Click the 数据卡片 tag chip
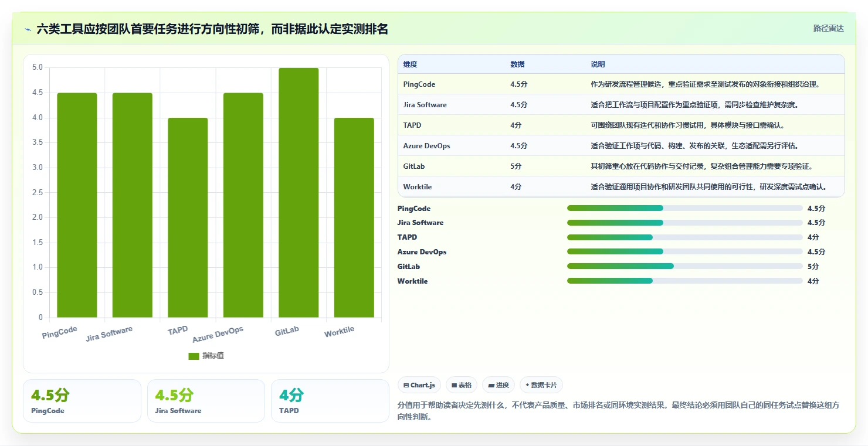This screenshot has width=868, height=446. [x=541, y=385]
